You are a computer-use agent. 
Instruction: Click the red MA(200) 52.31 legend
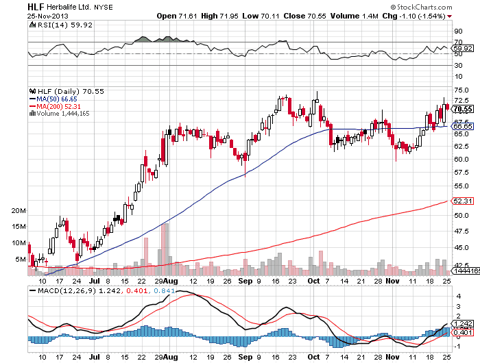click(55, 106)
